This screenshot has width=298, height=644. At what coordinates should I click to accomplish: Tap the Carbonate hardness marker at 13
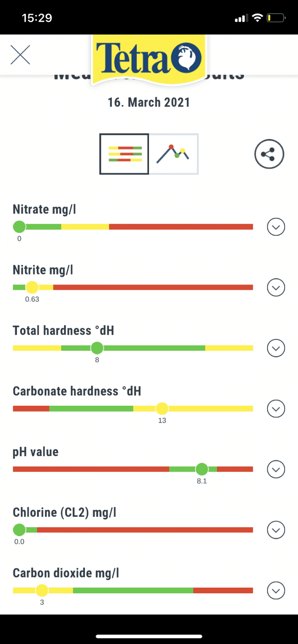pos(162,409)
